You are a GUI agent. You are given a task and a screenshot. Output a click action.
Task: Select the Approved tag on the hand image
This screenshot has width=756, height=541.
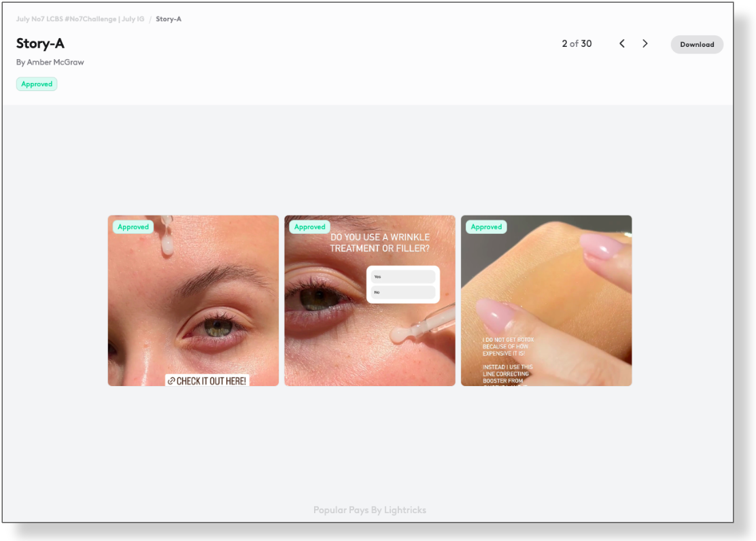486,227
